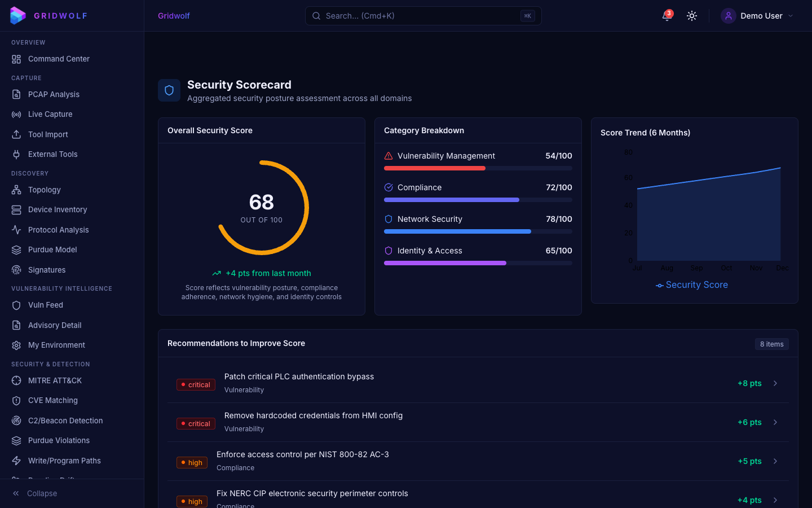Click the Protocol Analysis pulse icon
This screenshot has height=508, width=812.
pos(16,230)
